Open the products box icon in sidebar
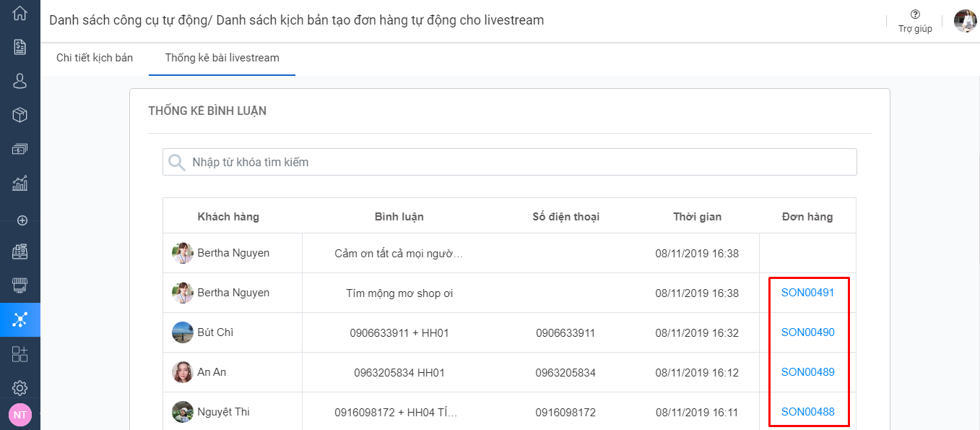 (x=20, y=115)
